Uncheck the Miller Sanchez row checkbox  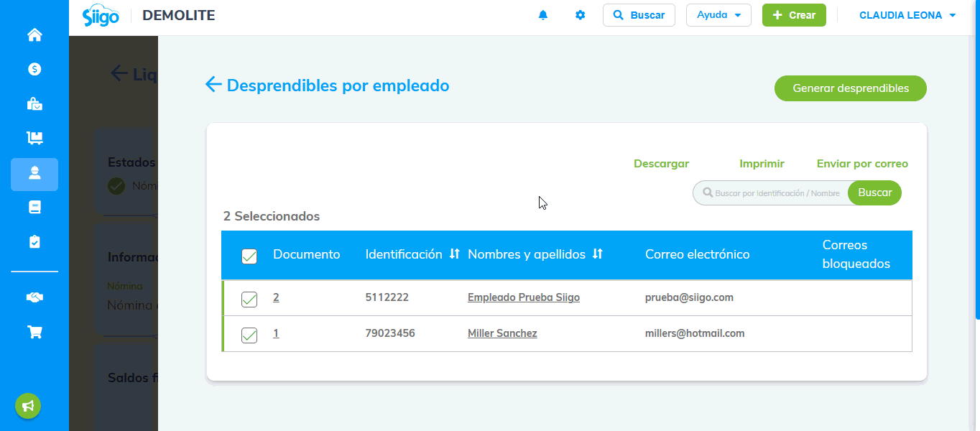click(249, 335)
